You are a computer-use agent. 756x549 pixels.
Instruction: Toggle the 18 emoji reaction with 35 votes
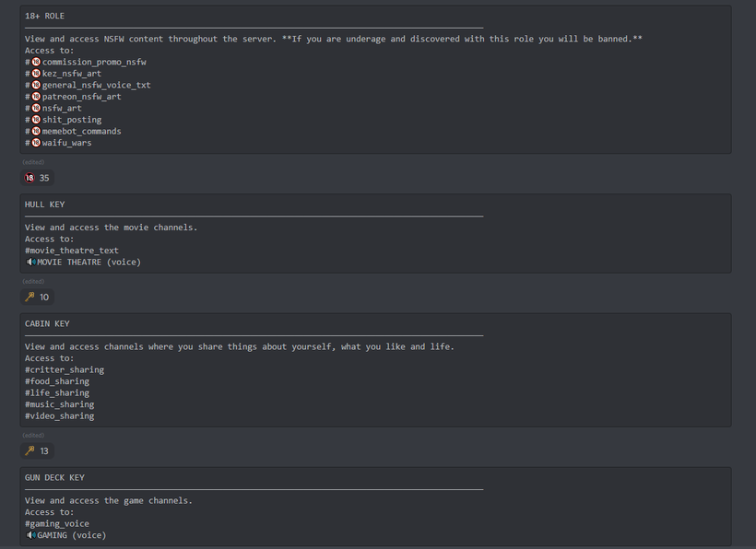click(x=37, y=178)
